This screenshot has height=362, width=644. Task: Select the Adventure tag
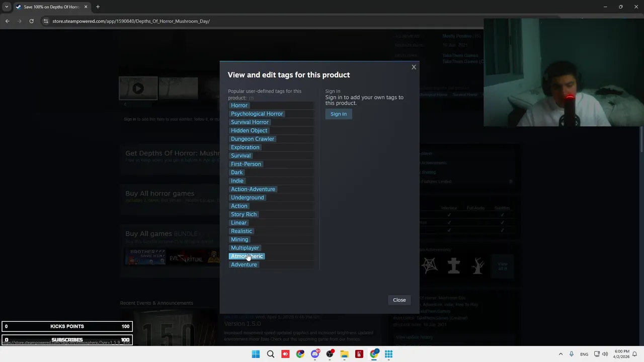tap(244, 264)
